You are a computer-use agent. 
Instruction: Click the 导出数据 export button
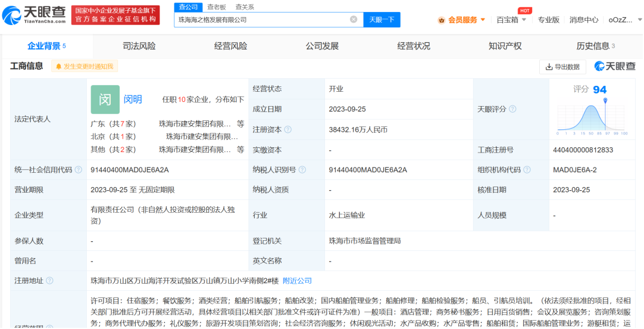[562, 67]
